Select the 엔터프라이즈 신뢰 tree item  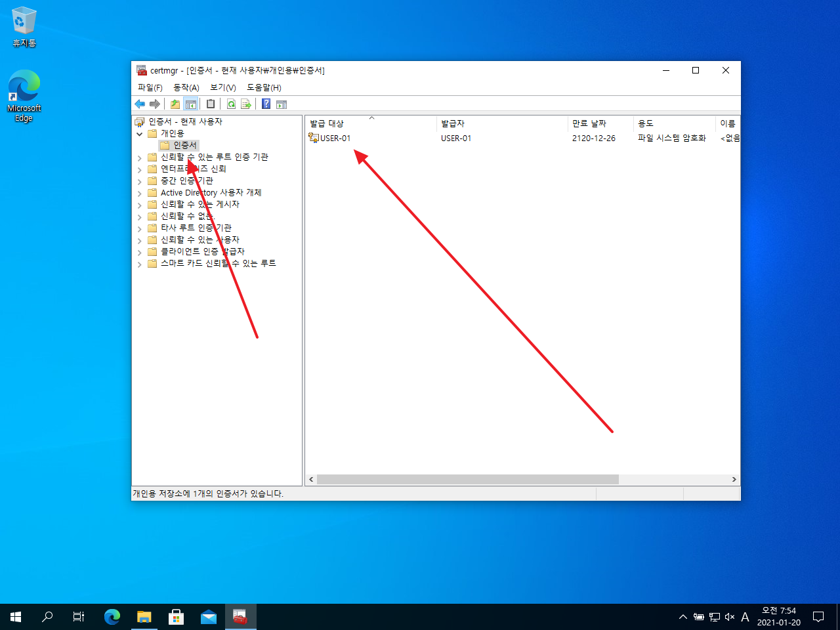tap(194, 169)
